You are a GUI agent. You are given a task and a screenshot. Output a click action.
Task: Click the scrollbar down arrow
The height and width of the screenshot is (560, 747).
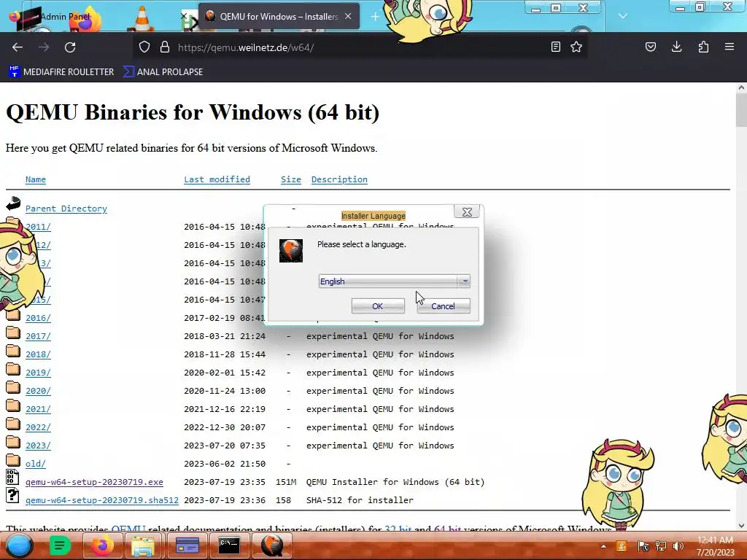click(x=741, y=526)
